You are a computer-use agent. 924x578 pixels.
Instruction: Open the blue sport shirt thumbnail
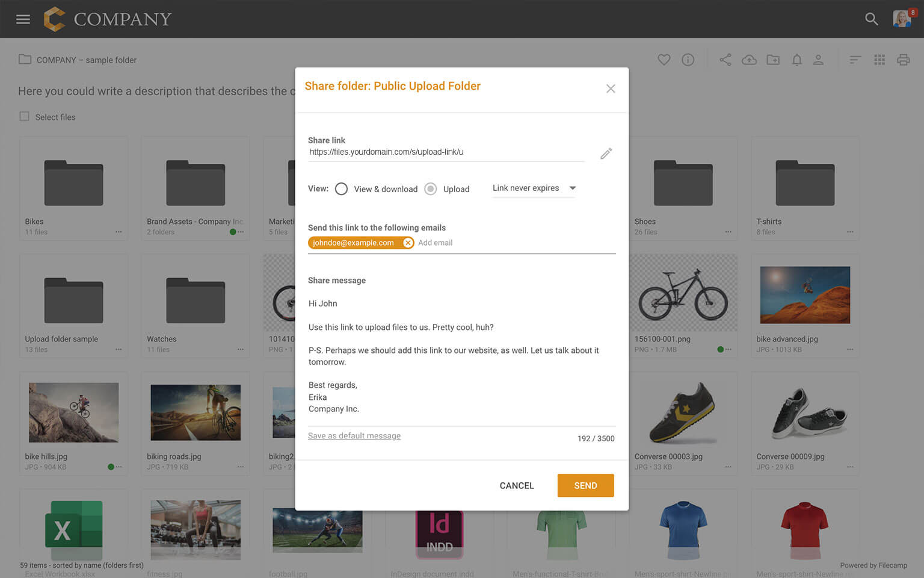(683, 531)
